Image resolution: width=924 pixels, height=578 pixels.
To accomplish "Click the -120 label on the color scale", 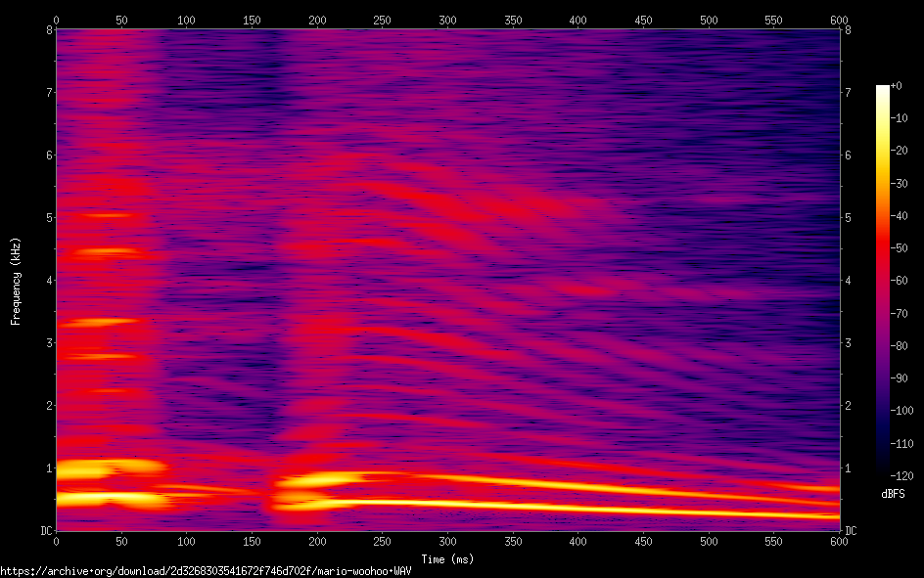I will (x=903, y=474).
